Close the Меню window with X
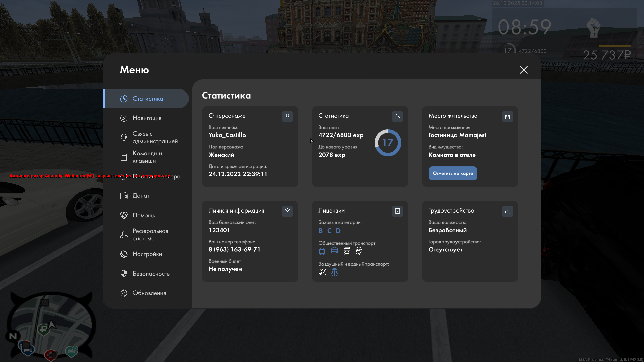 (524, 70)
